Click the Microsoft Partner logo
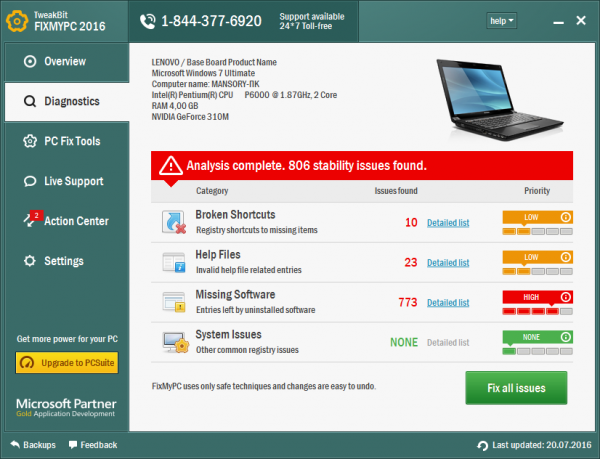600x459 pixels. [66, 407]
